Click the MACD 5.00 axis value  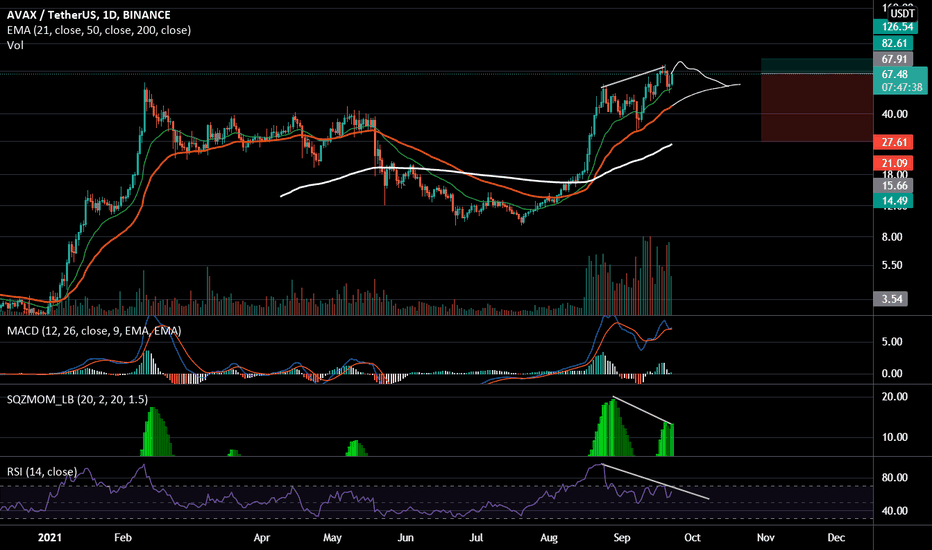point(892,341)
